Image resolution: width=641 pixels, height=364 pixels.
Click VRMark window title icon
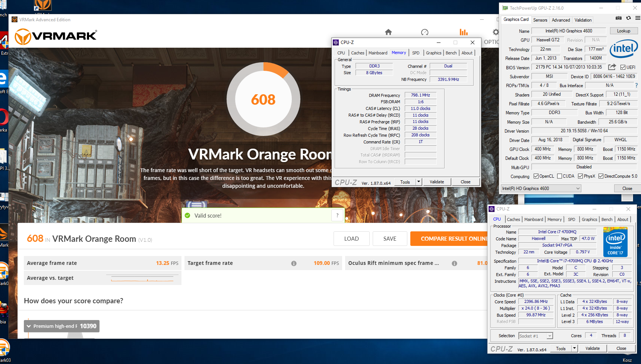pyautogui.click(x=15, y=20)
